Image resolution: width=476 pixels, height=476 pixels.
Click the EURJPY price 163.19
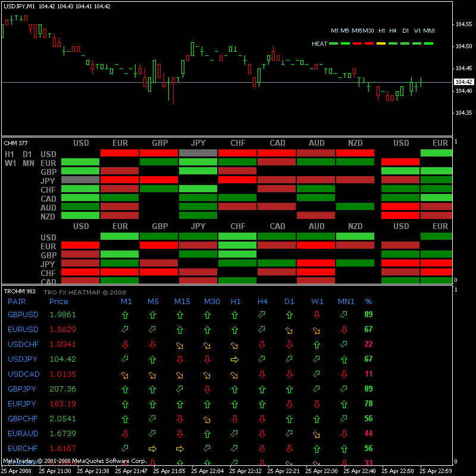click(x=62, y=404)
